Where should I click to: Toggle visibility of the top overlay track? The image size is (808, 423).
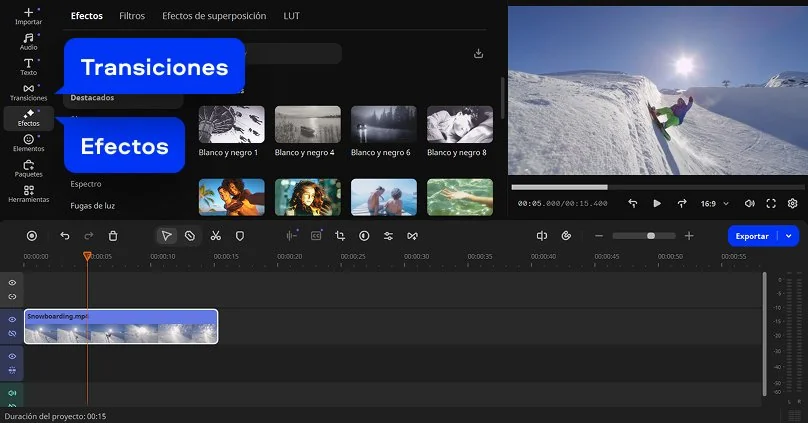coord(12,283)
